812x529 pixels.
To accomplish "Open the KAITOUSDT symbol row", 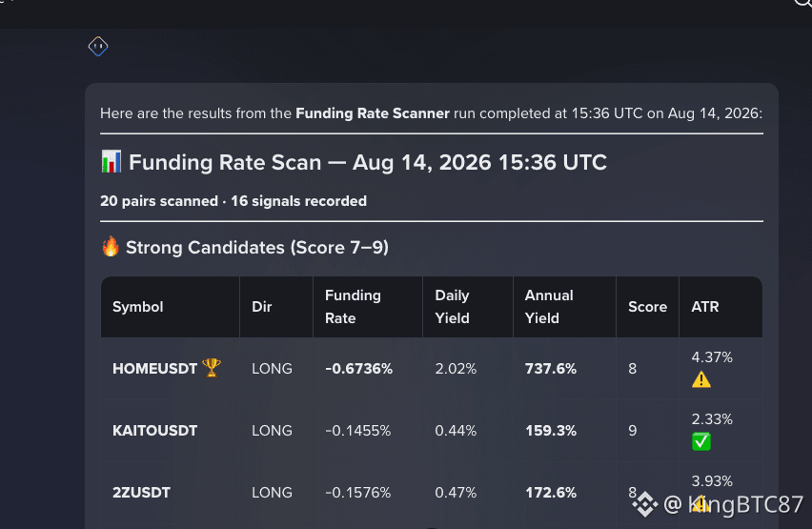I will (x=432, y=431).
